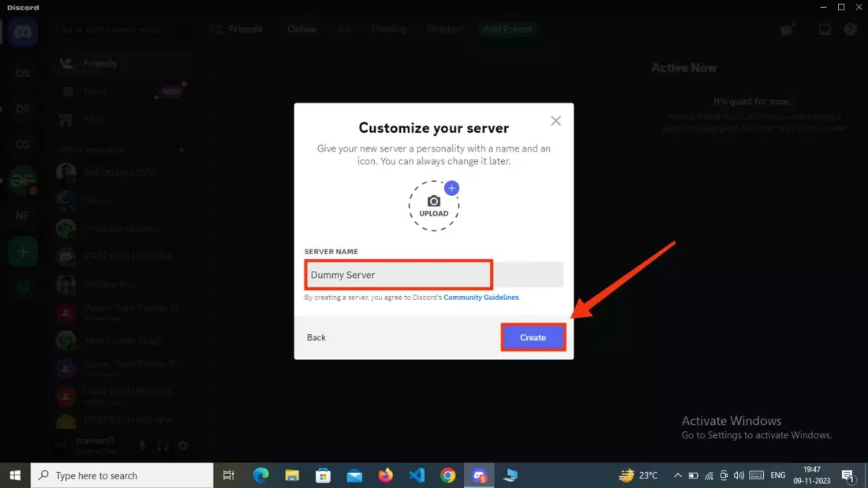
Task: Close the Customize your server dialog
Action: point(556,121)
